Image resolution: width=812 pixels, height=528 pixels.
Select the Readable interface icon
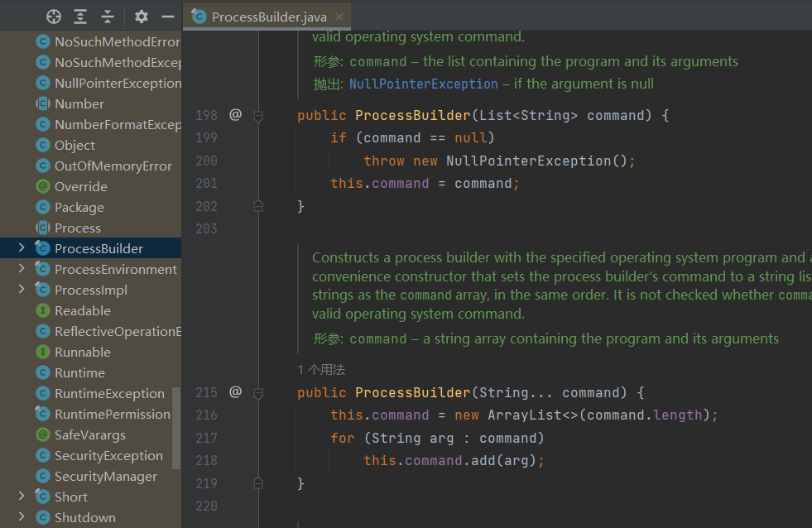tap(42, 310)
